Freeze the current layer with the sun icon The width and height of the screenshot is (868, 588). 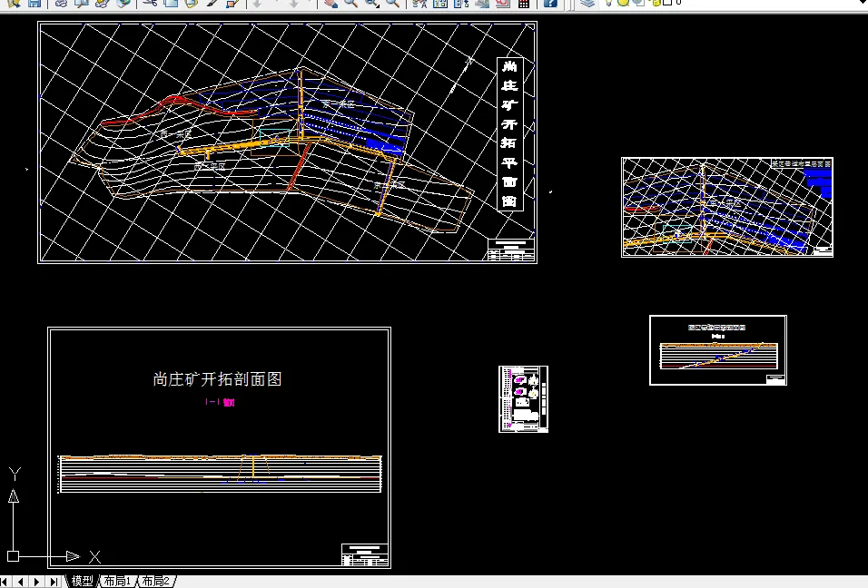click(x=623, y=5)
